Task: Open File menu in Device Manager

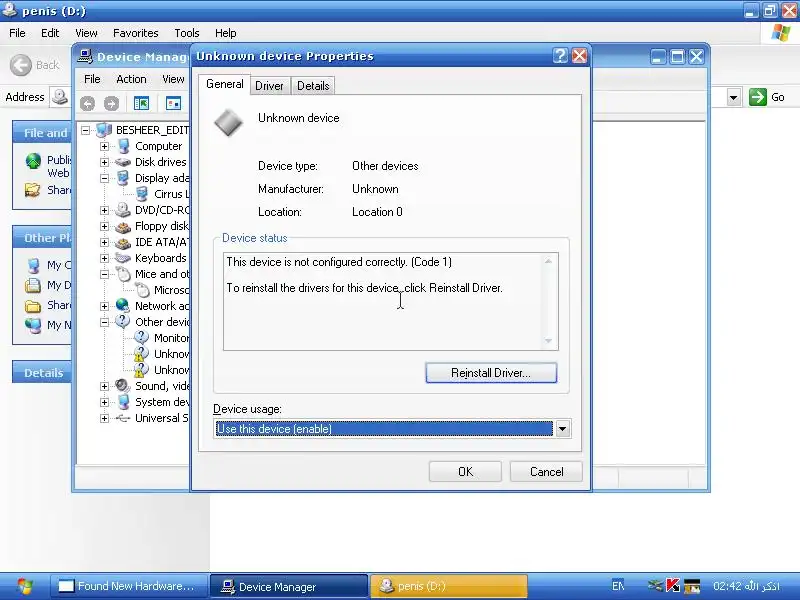Action: [x=92, y=79]
